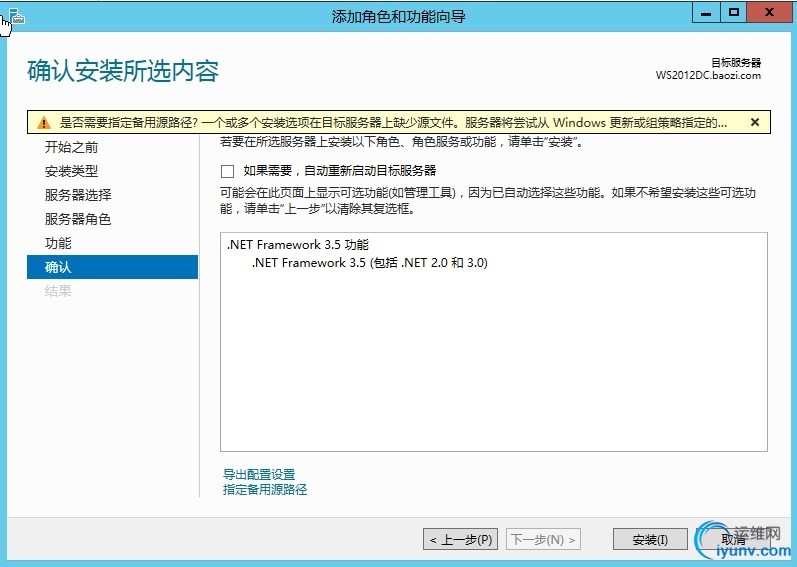The image size is (797, 567).
Task: Click the 添加角色和功能向导 title text
Action: coord(398,17)
